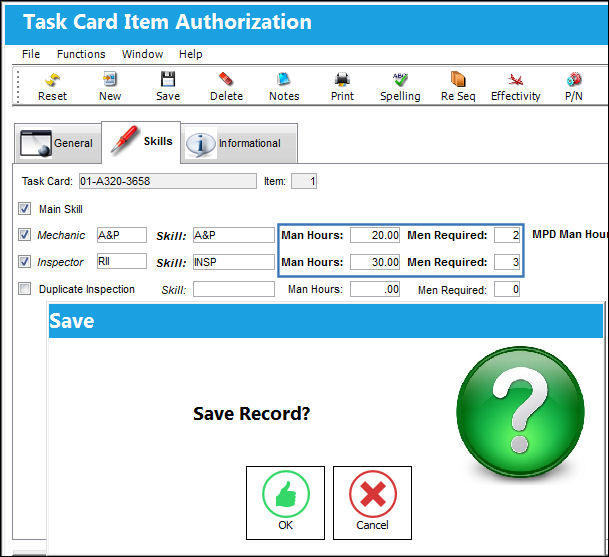Click the Print toolbar icon
This screenshot has width=609, height=557.
pyautogui.click(x=342, y=79)
